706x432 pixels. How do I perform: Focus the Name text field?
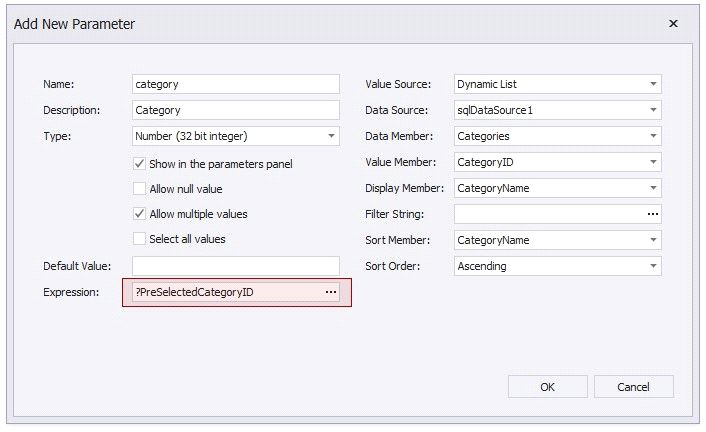[x=235, y=85]
